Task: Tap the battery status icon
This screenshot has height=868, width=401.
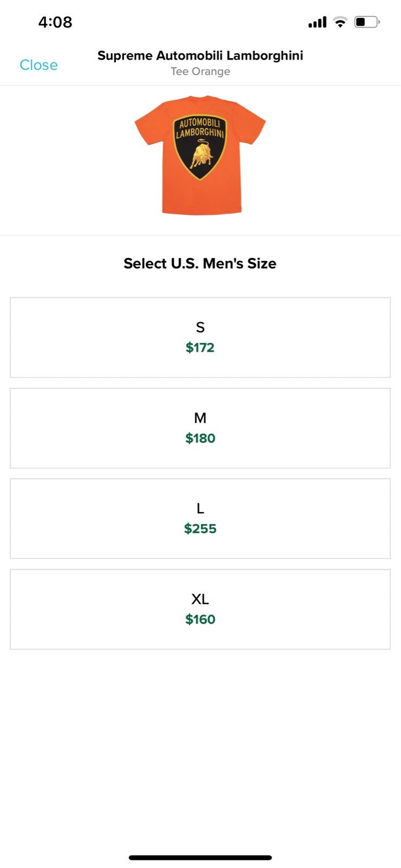Action: pos(367,22)
